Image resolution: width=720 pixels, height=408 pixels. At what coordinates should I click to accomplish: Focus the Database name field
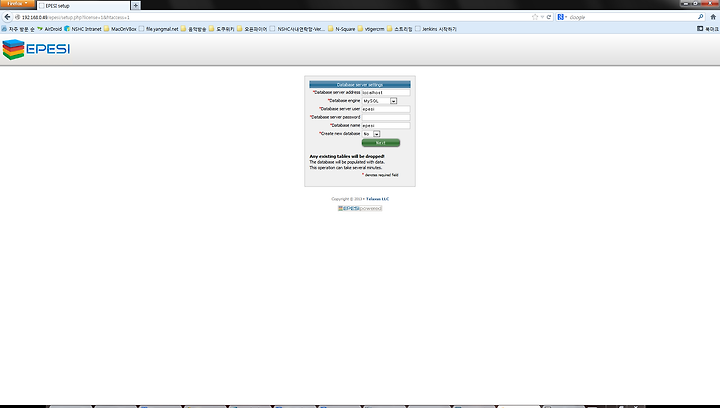(x=386, y=125)
